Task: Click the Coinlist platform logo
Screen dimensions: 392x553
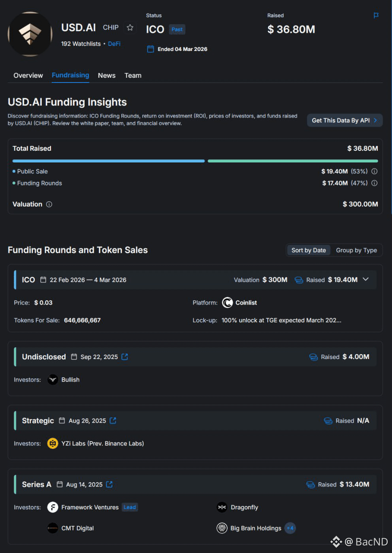Action: pos(228,303)
